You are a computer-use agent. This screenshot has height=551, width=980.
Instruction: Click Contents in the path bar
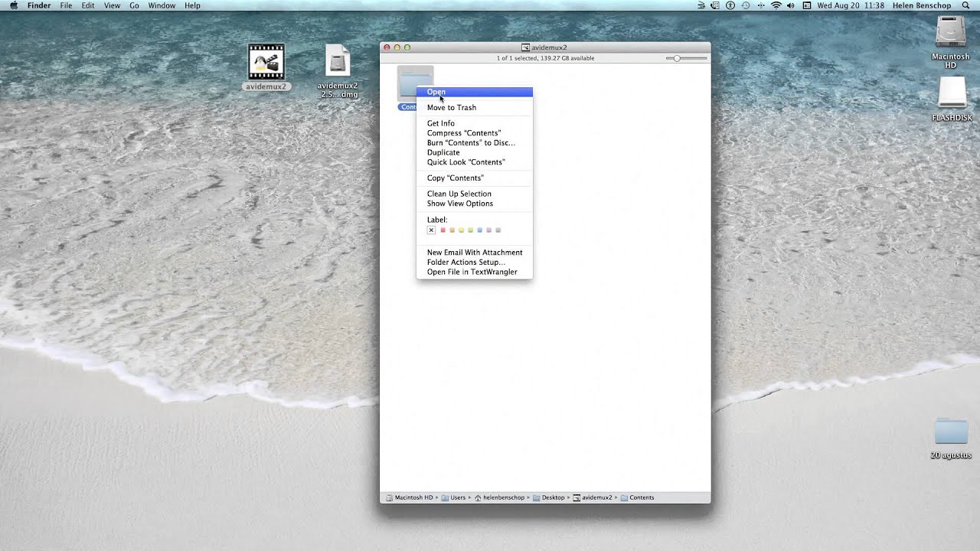(x=637, y=497)
